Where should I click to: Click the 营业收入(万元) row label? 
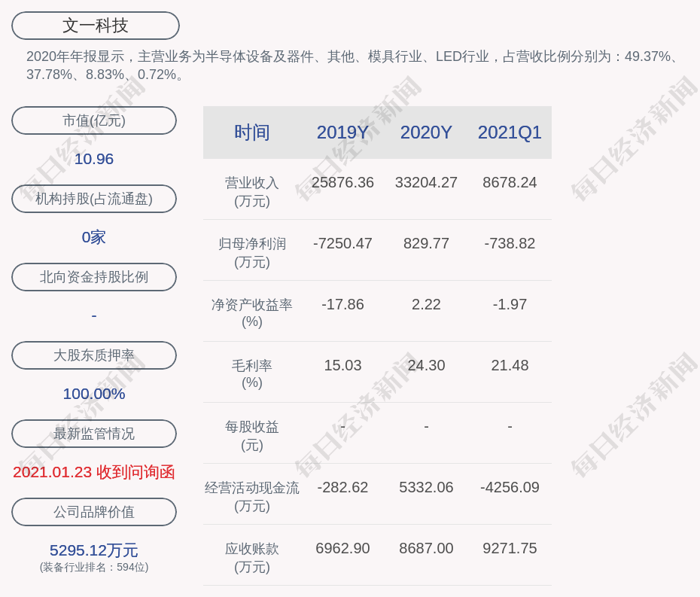pyautogui.click(x=252, y=191)
